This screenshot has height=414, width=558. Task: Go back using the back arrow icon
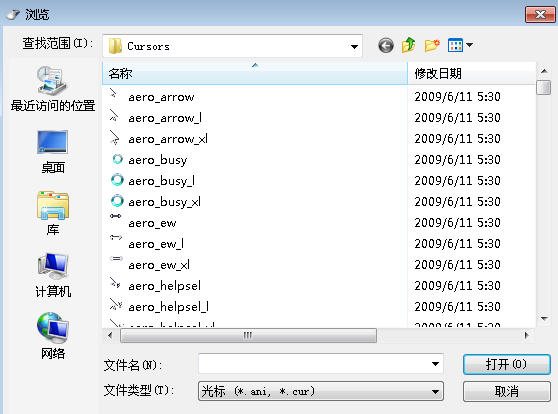coord(386,46)
